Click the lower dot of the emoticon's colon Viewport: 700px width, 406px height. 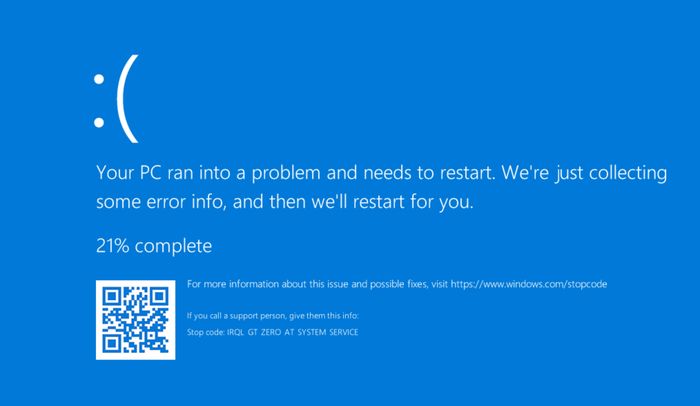[x=99, y=122]
